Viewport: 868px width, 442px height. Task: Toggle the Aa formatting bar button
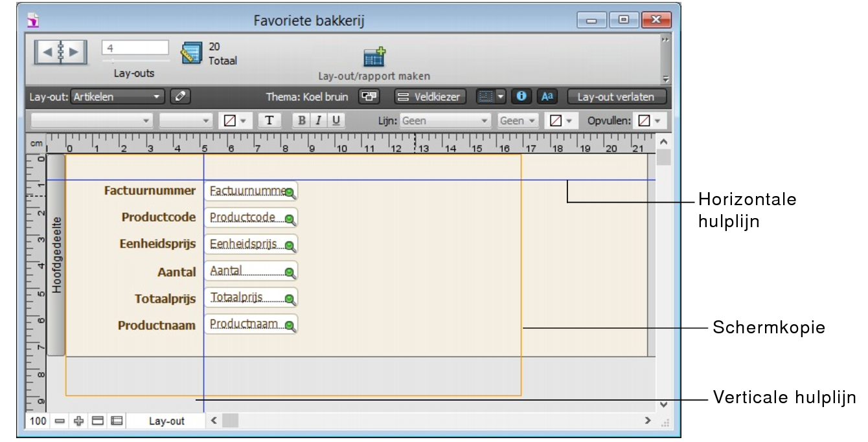pyautogui.click(x=547, y=97)
